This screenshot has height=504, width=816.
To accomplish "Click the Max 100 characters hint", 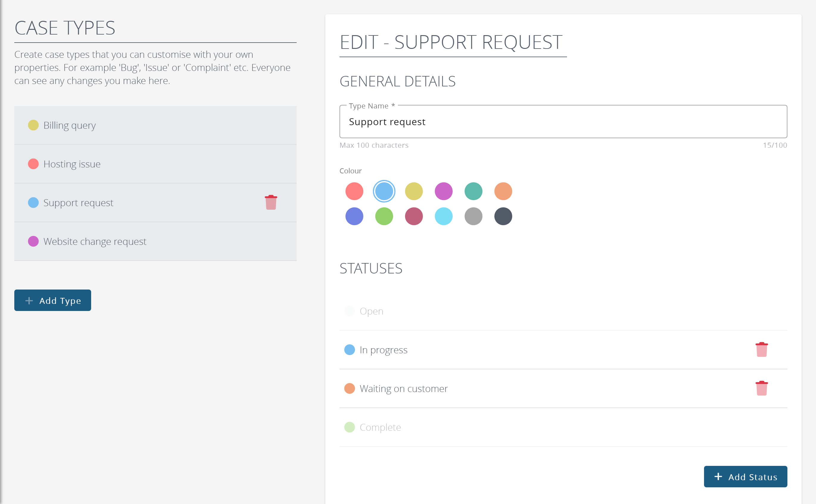I will click(374, 145).
